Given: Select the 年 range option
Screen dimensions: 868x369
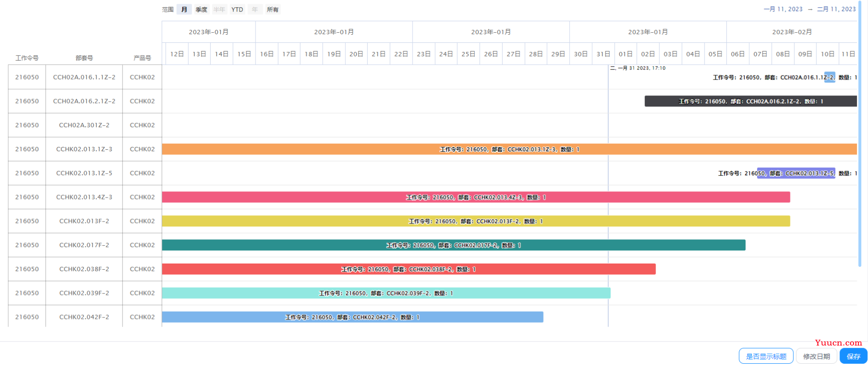Looking at the screenshot, I should click(255, 10).
